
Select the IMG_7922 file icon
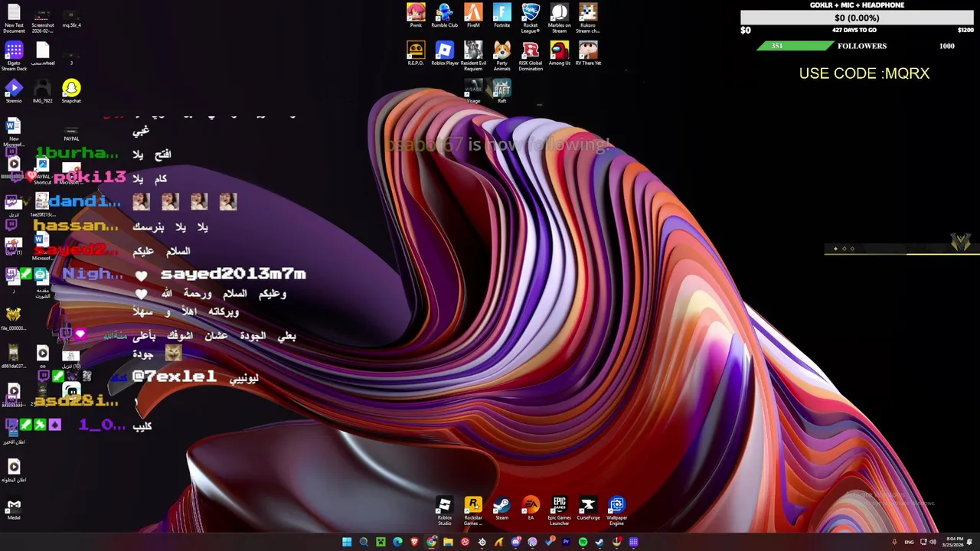click(x=42, y=92)
